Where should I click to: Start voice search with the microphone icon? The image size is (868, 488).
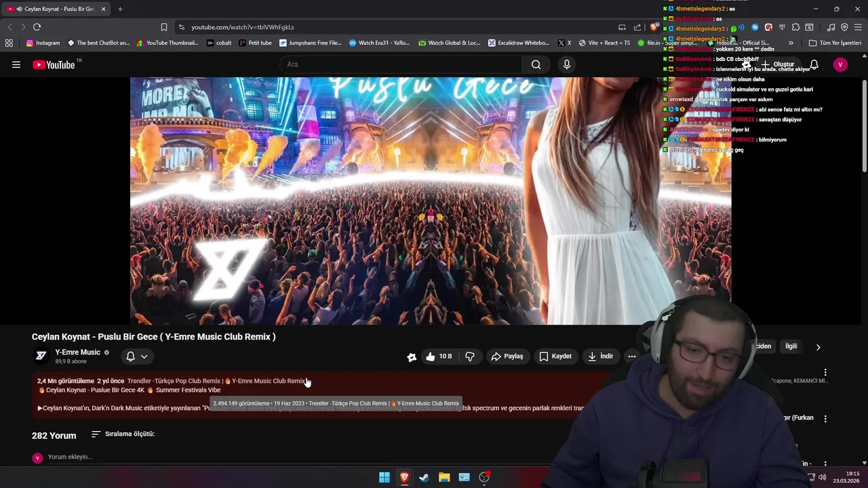(x=567, y=64)
